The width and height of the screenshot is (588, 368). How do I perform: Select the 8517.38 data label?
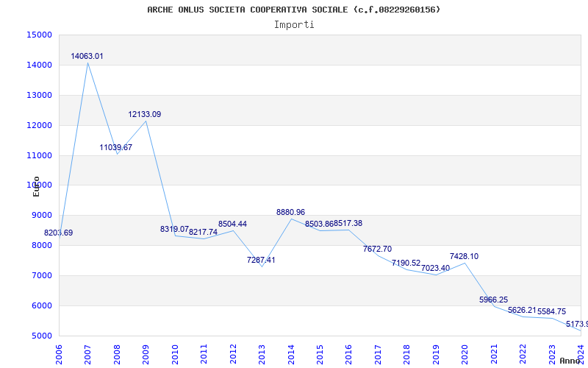(x=348, y=224)
